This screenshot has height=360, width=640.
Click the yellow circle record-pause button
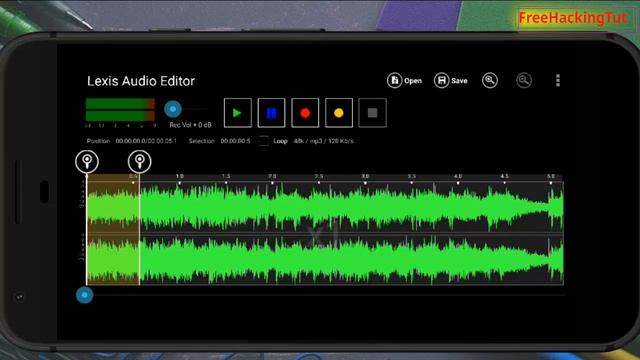pyautogui.click(x=339, y=113)
